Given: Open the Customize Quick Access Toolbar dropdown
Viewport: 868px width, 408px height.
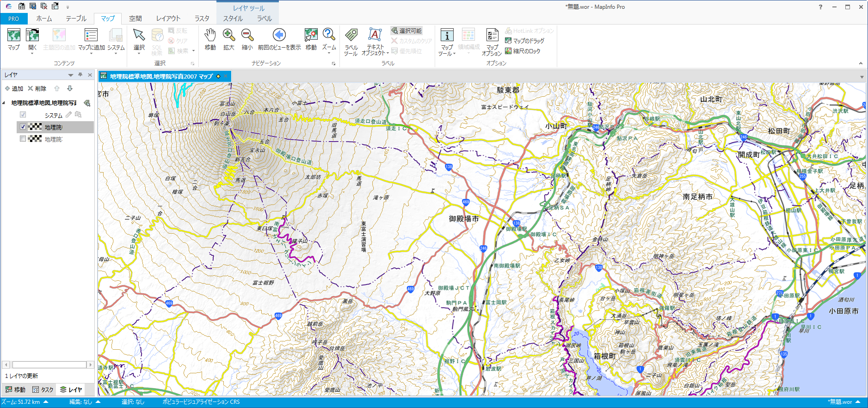Looking at the screenshot, I should coord(68,7).
